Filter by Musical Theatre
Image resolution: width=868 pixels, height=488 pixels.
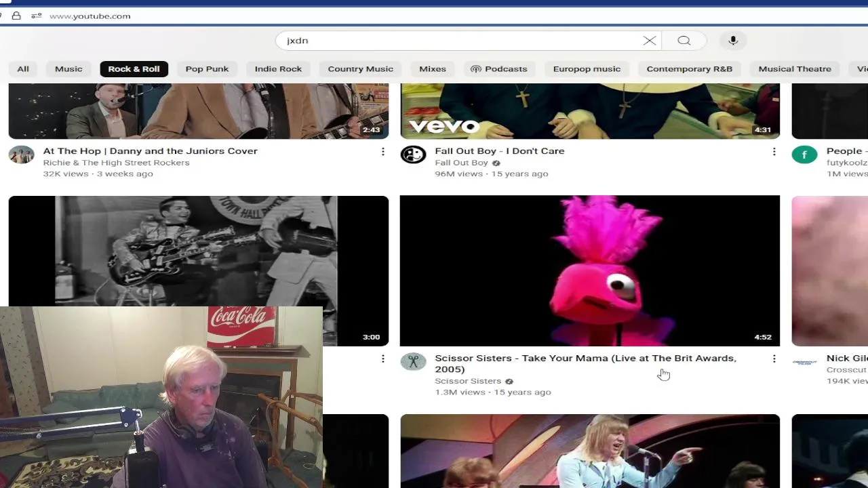pos(795,68)
